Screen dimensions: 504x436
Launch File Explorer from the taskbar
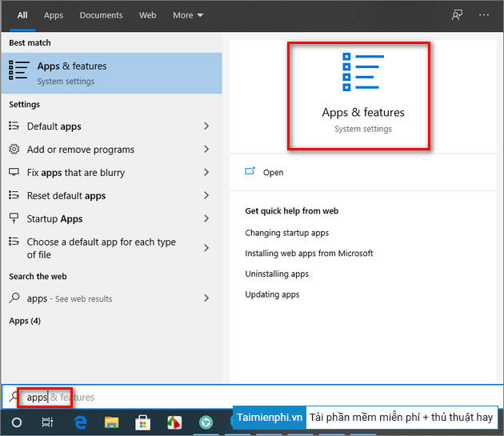[111, 422]
